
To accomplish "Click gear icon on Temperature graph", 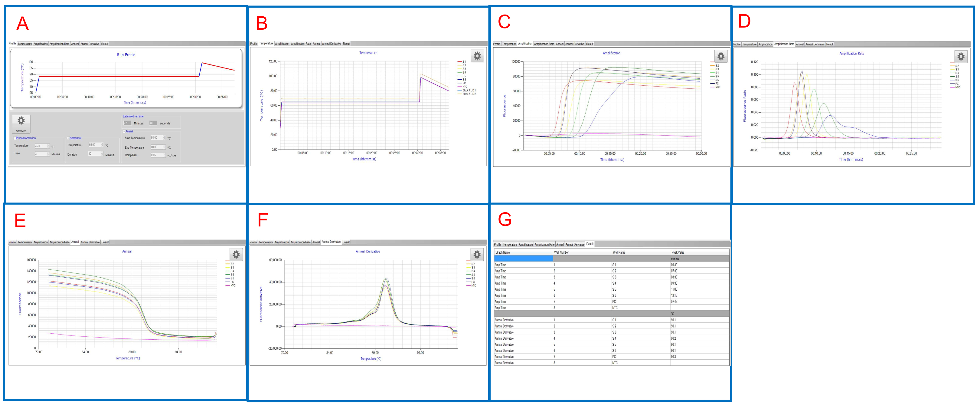I will (477, 56).
